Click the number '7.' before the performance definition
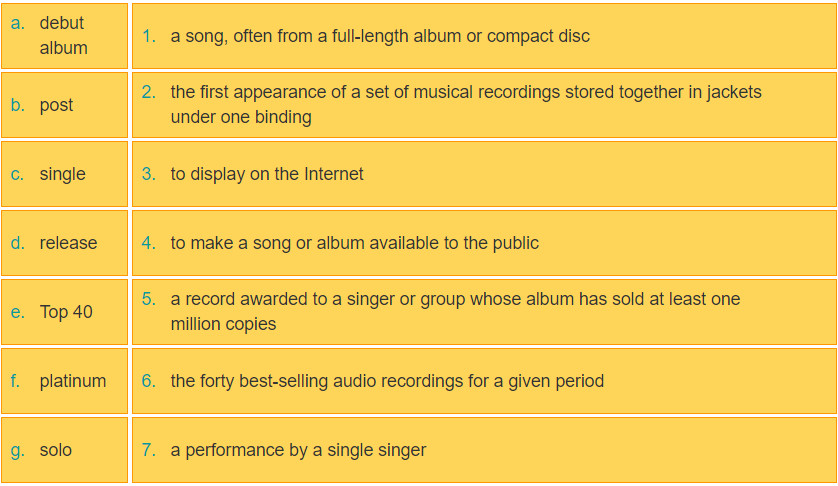The image size is (838, 486). (x=149, y=450)
